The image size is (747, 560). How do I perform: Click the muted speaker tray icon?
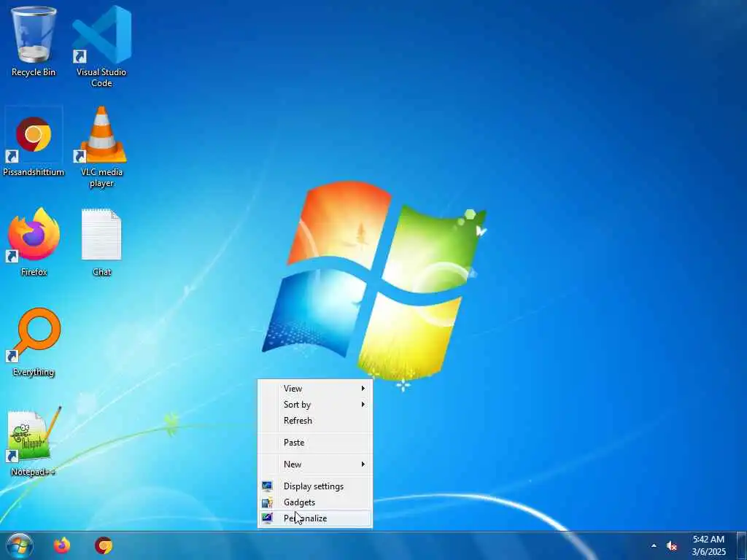click(672, 546)
